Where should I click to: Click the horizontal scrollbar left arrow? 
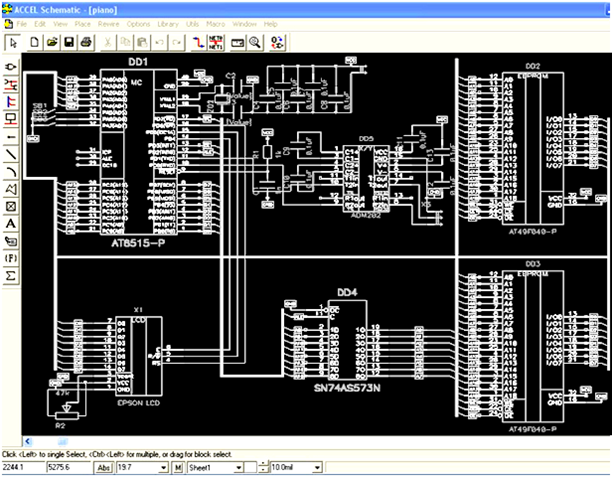pos(29,441)
